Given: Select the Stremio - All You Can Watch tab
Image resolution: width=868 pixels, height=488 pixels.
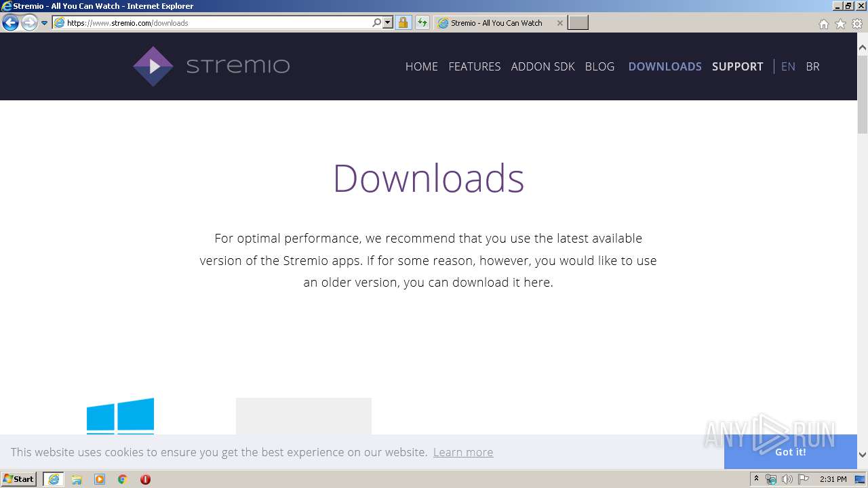Looking at the screenshot, I should click(500, 23).
